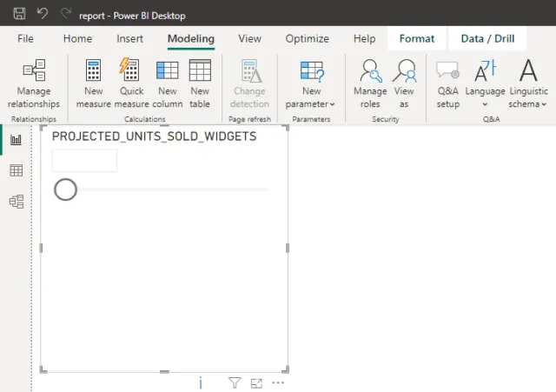
Task: Click the slider track line
Action: pos(173,189)
